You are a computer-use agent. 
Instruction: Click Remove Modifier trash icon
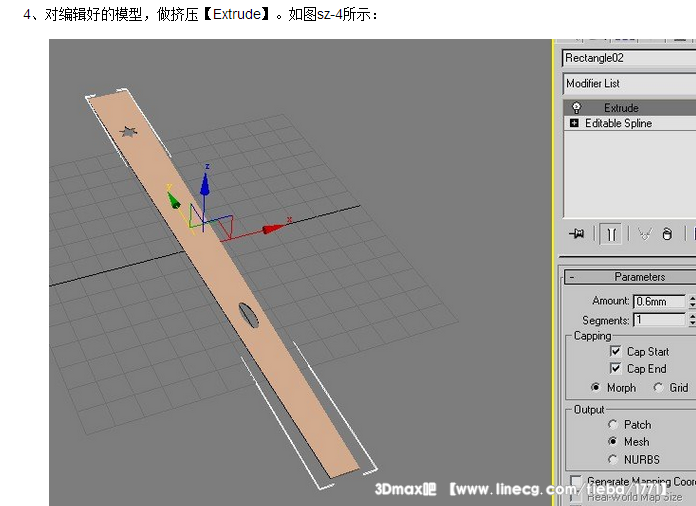(x=667, y=234)
